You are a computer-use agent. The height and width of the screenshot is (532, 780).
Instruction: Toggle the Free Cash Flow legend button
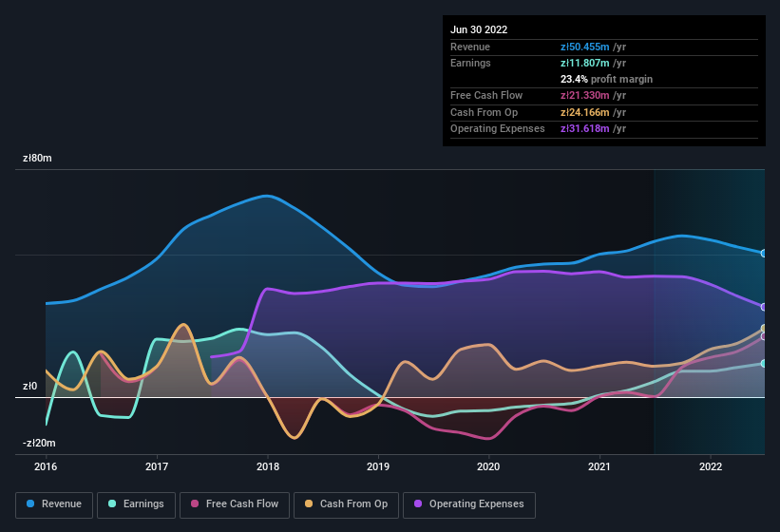point(235,504)
